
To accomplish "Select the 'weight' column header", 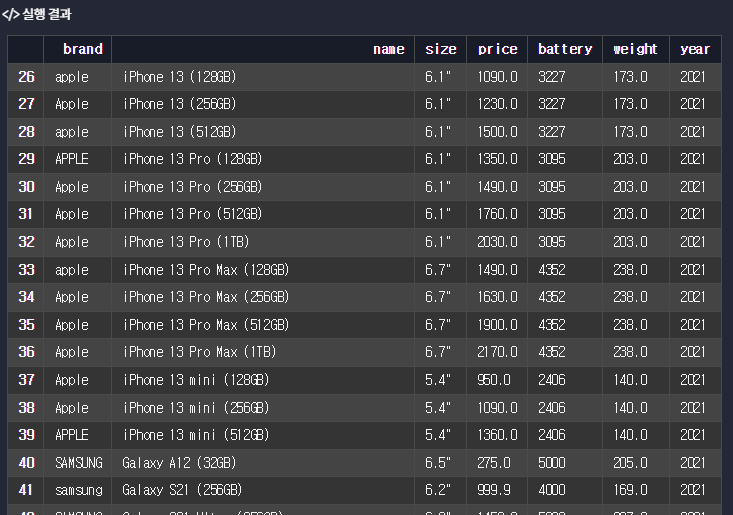I will [x=635, y=49].
